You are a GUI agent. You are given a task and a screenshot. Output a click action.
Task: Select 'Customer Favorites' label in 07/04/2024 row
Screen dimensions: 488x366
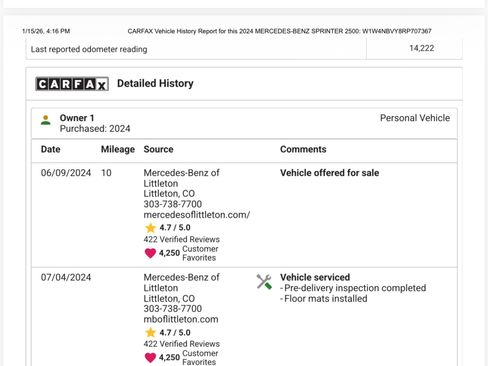[200, 358]
